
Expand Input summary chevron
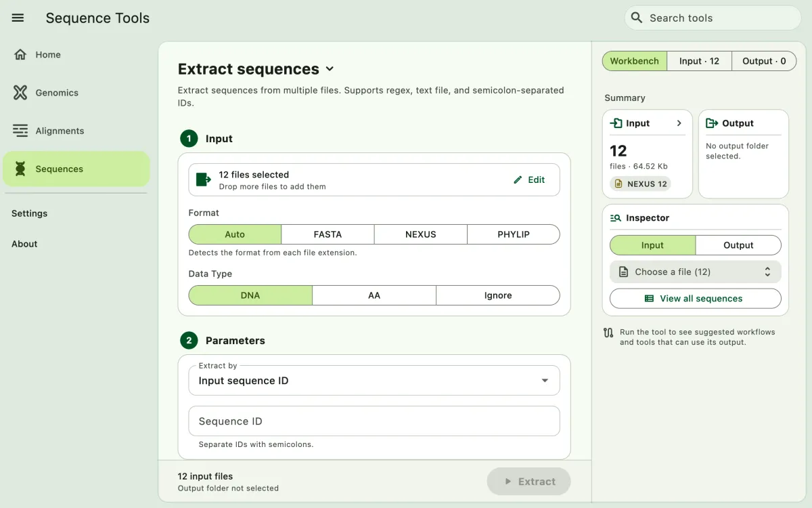tap(679, 123)
